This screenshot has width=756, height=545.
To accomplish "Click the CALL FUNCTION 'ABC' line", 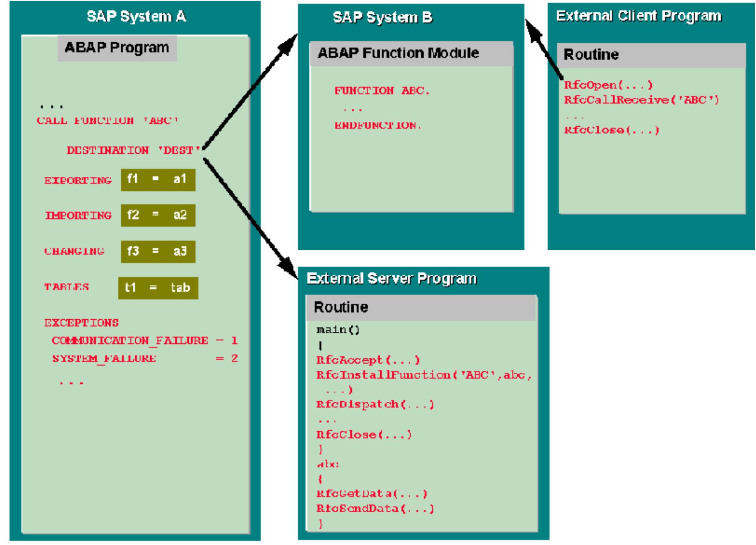I will (x=107, y=121).
